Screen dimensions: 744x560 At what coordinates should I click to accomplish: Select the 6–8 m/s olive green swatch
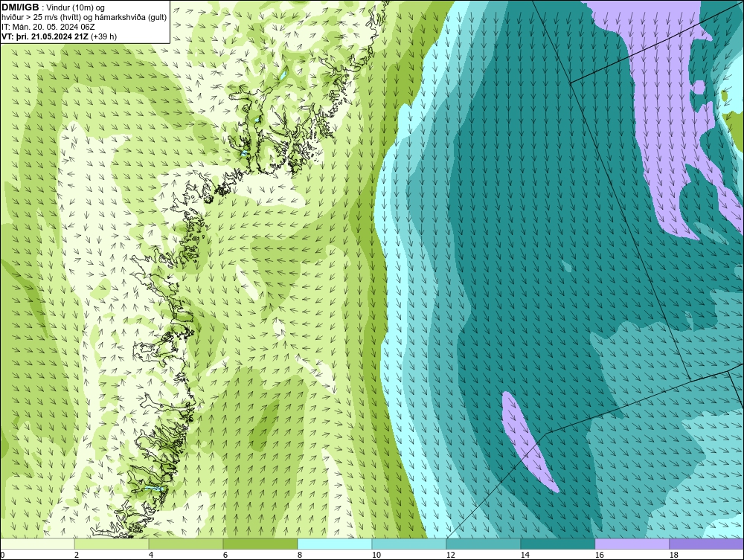click(260, 544)
